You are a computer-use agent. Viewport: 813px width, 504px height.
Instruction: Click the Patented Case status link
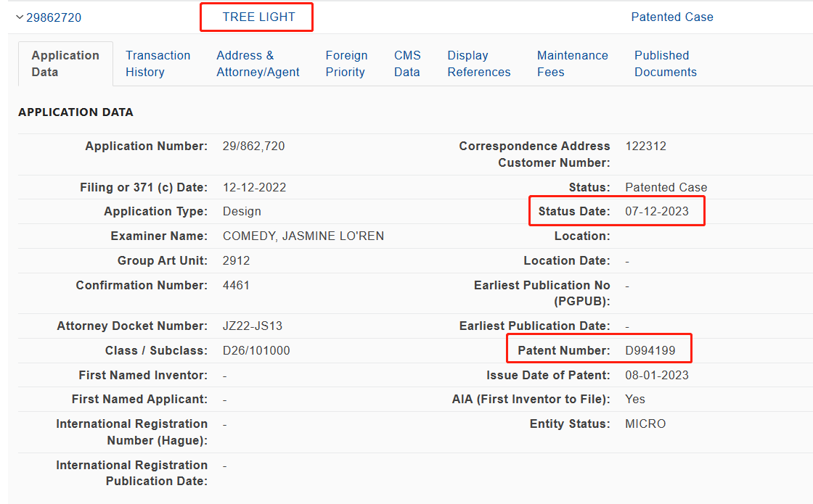coord(672,17)
